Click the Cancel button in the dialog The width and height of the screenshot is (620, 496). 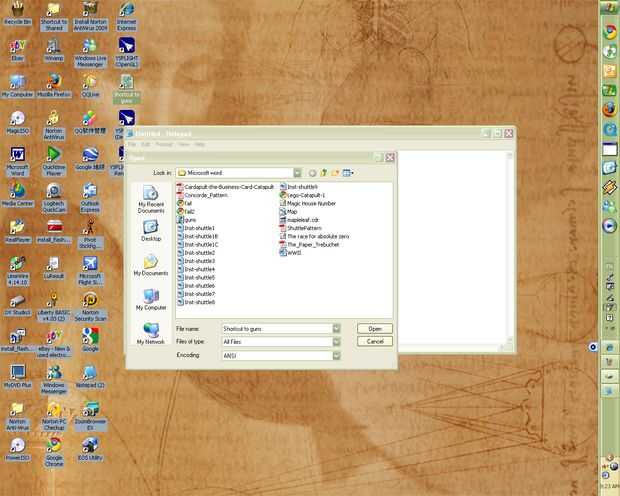[x=375, y=341]
